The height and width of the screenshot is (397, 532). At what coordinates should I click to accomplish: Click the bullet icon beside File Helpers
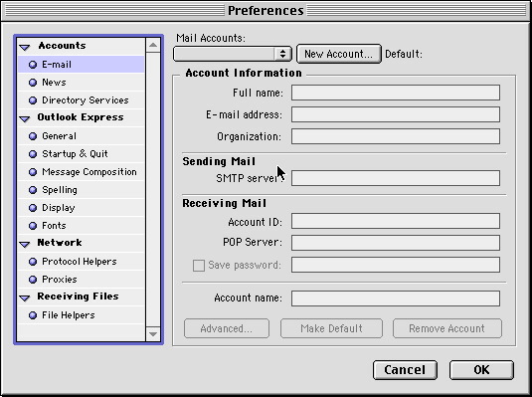click(33, 315)
